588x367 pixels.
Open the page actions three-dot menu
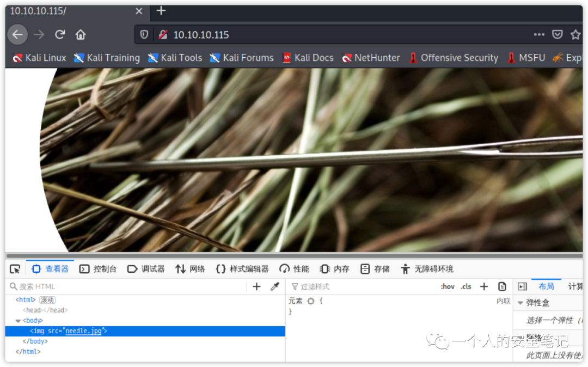click(539, 34)
